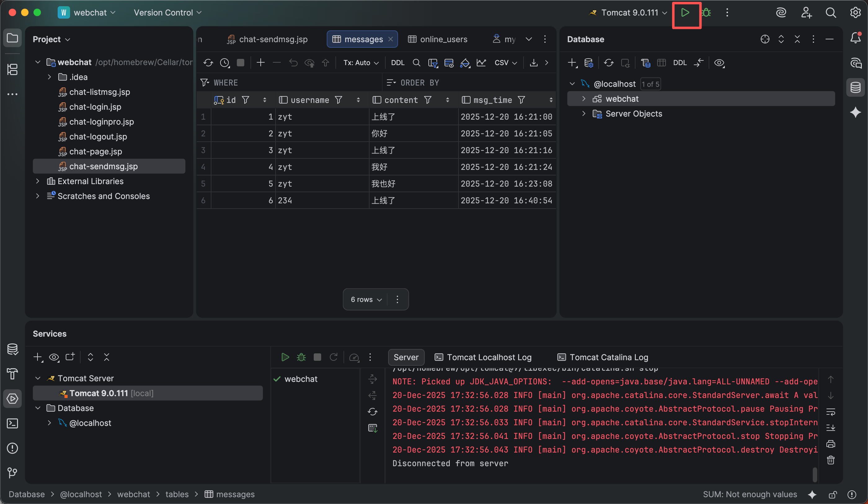Open the 6 rows page size selector
This screenshot has height=504, width=868.
[366, 299]
